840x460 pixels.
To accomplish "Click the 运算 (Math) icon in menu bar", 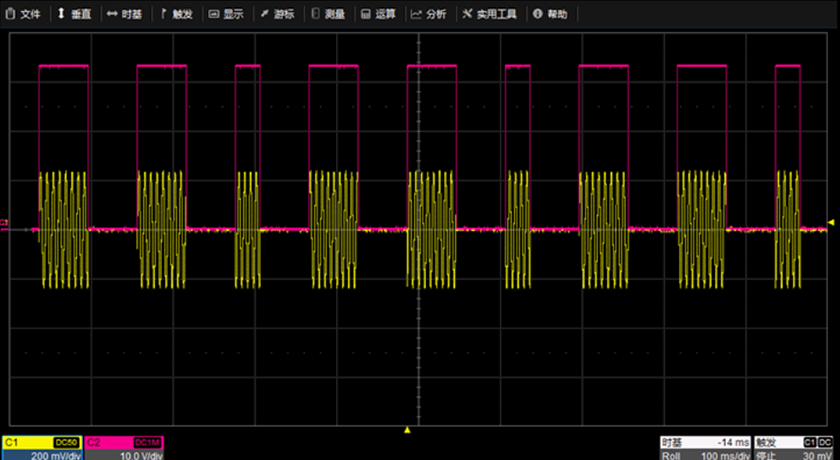I will (x=365, y=15).
